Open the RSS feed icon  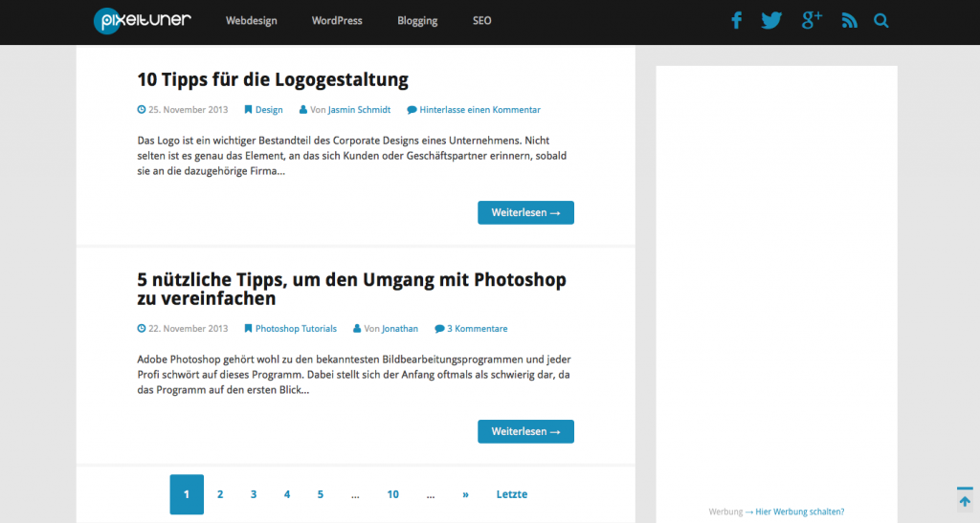point(849,20)
